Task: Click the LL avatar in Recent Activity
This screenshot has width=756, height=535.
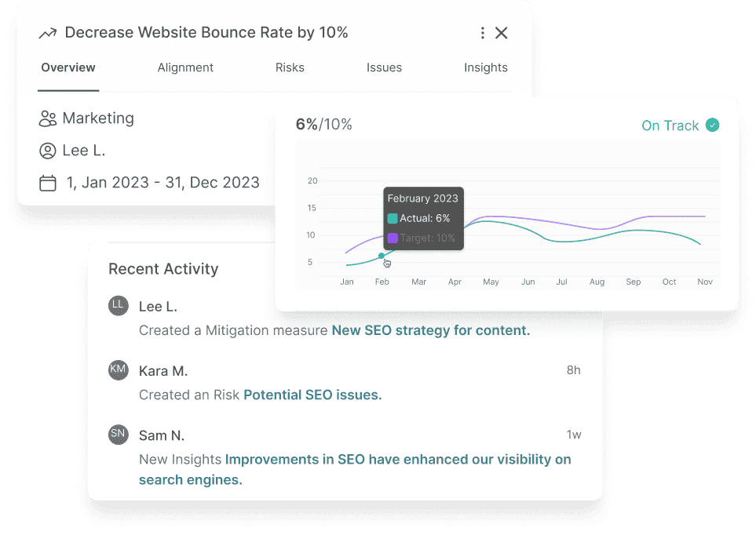Action: (118, 306)
